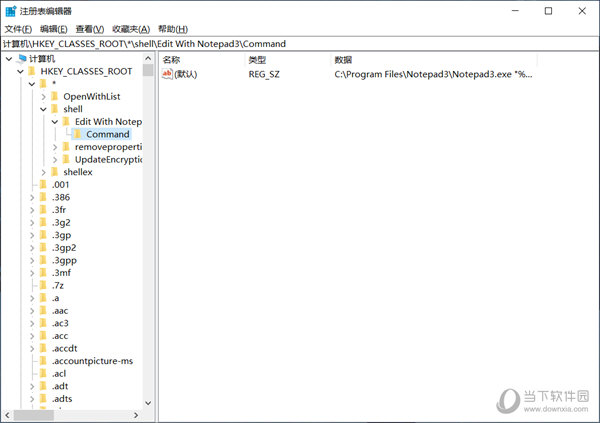Select the .adts key
The width and height of the screenshot is (600, 423).
click(x=62, y=399)
